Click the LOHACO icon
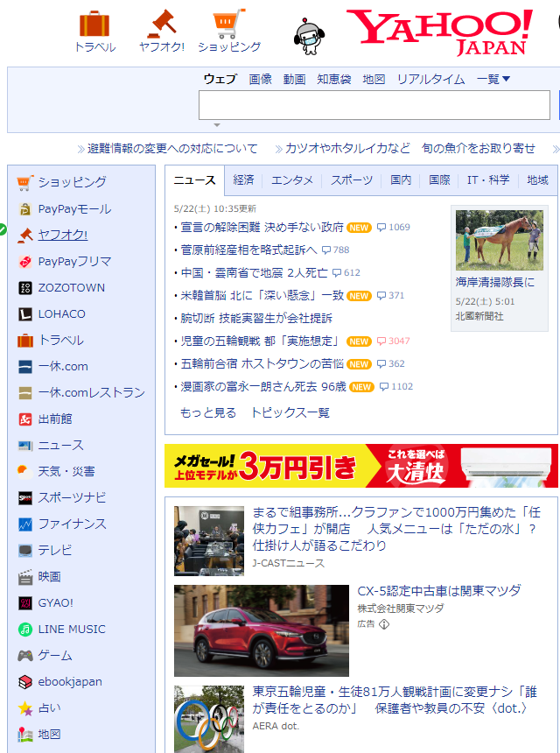Image resolution: width=560 pixels, height=753 pixels. click(x=25, y=314)
